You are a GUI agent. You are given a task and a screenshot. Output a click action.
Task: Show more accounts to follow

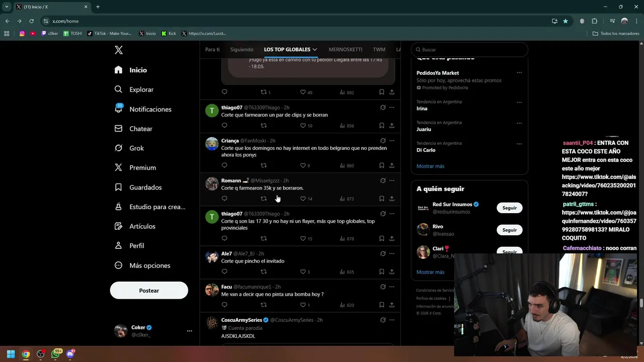click(430, 272)
